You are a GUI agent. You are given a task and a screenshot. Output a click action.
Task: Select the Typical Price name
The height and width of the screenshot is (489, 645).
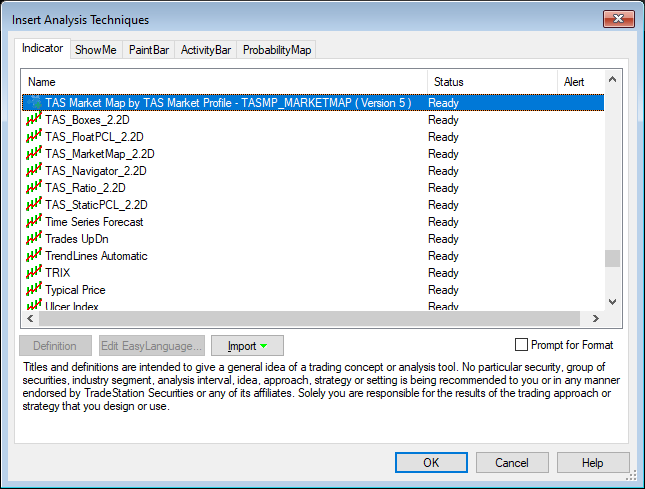(x=75, y=290)
